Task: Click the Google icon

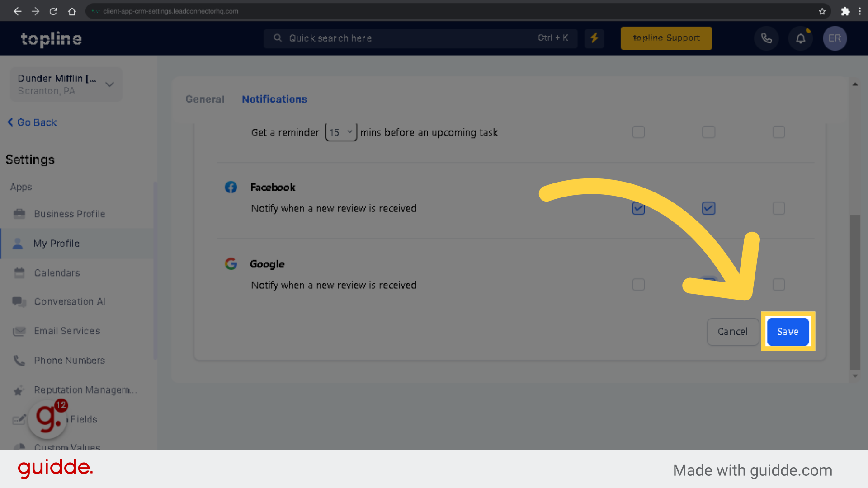Action: coord(231,263)
